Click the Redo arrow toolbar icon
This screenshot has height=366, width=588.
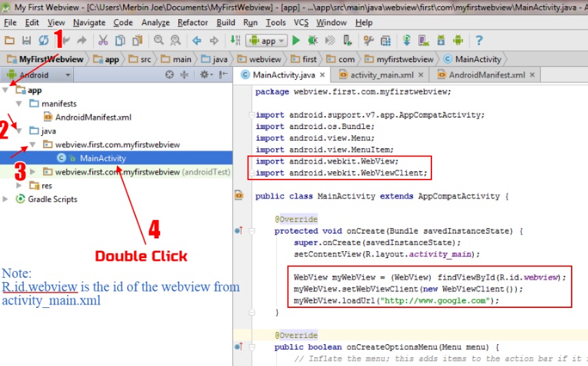pos(81,40)
